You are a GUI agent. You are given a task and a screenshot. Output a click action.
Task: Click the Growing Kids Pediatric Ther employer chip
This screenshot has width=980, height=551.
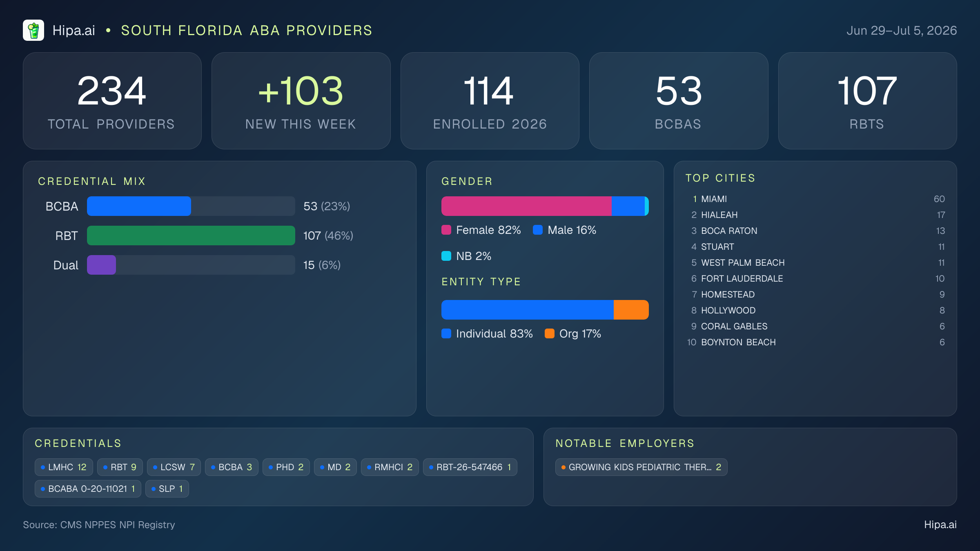click(641, 467)
